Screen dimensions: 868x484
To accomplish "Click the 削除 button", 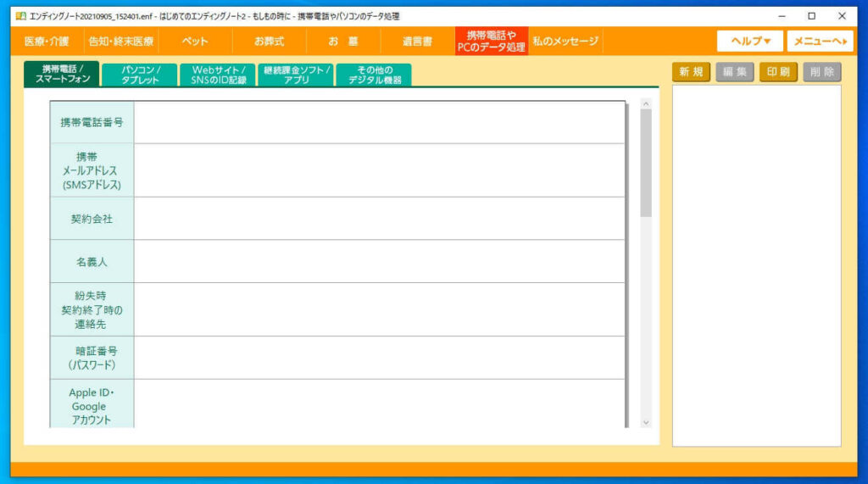I will [x=822, y=72].
